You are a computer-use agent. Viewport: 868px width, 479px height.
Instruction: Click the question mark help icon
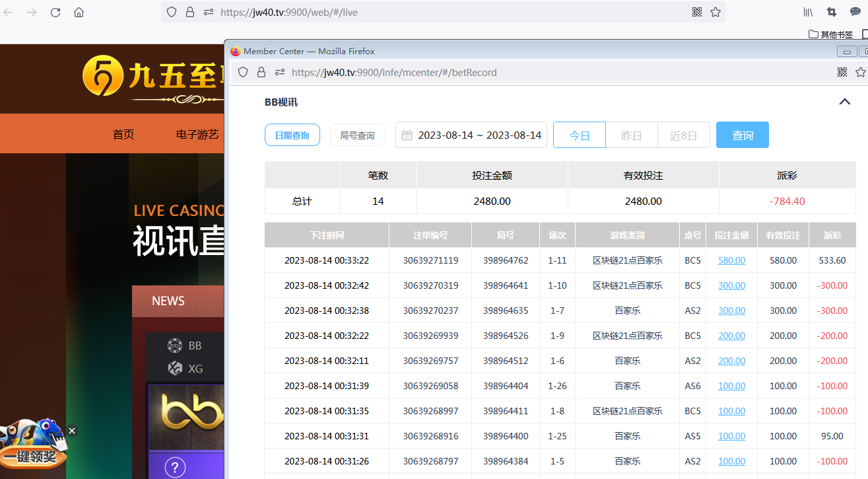coord(175,468)
